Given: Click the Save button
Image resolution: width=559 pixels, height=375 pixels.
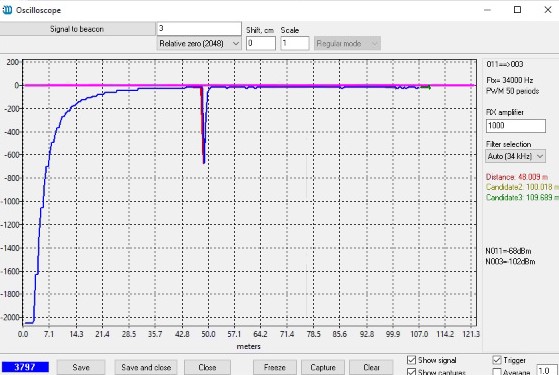Looking at the screenshot, I should tap(81, 367).
